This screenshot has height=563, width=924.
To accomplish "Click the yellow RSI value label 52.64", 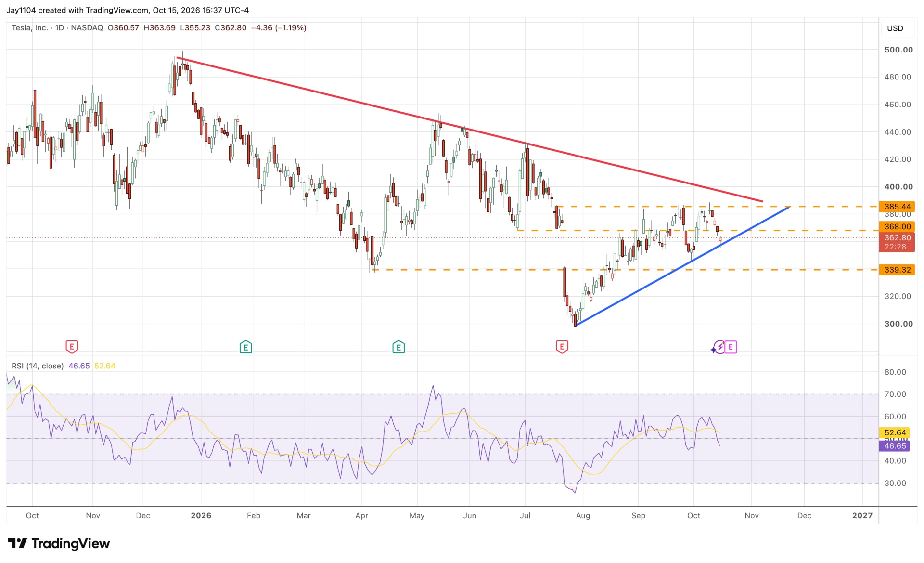I will click(x=895, y=432).
